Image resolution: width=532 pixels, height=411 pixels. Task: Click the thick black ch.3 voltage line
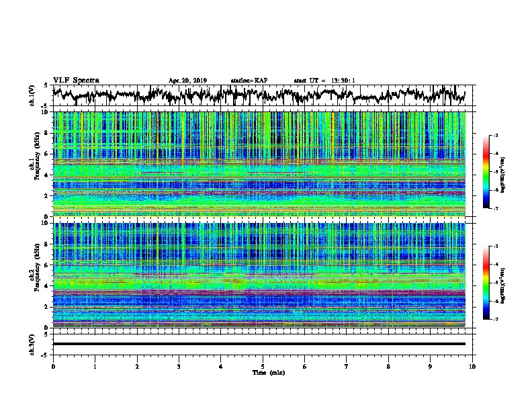click(x=259, y=344)
